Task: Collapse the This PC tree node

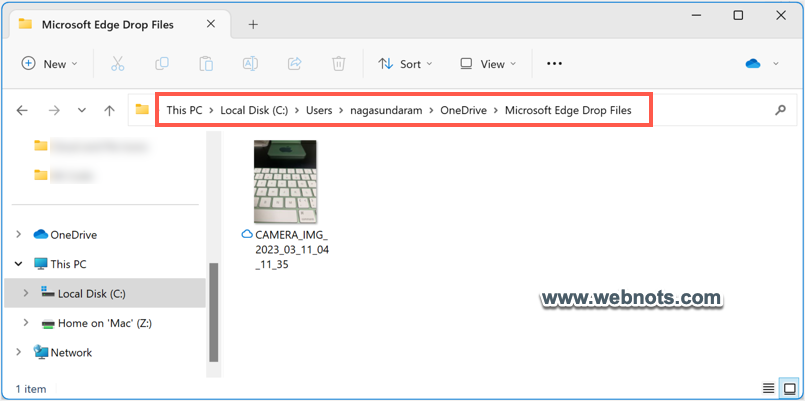Action: (x=18, y=264)
